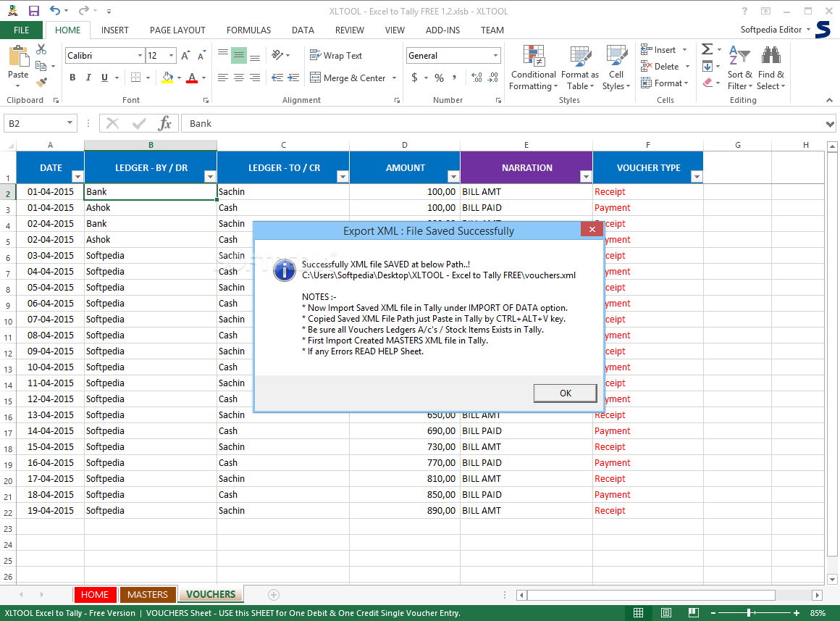Toggle Wrap Text

tap(336, 55)
